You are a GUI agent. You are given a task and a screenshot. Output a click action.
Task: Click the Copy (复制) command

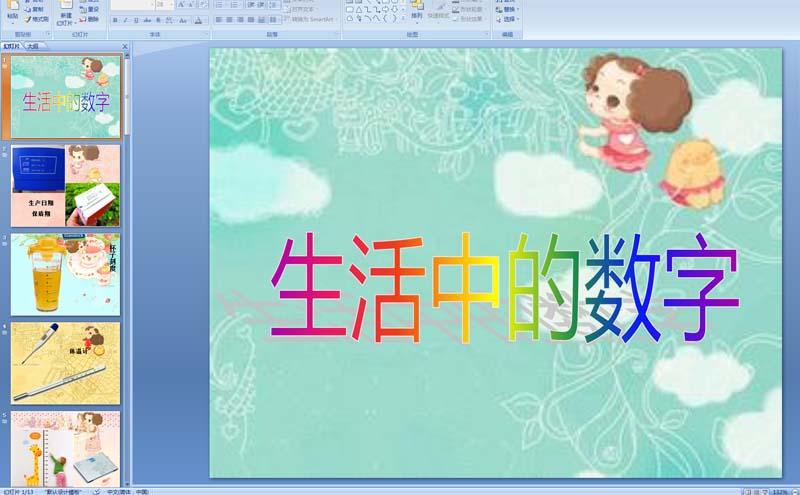34,9
